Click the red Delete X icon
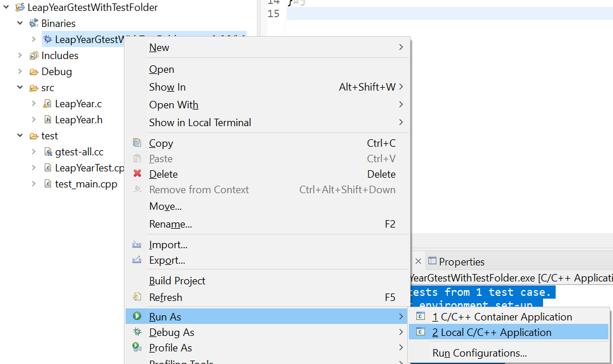Screen dimensions: 613x364 137,173
